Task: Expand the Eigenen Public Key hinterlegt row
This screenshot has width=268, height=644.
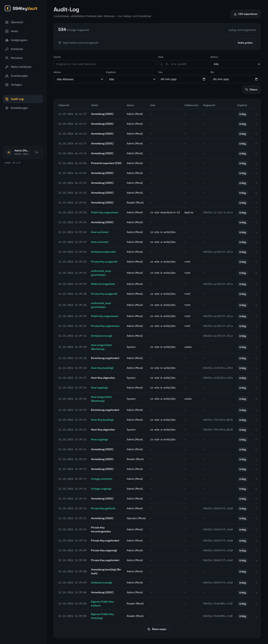Action: coord(256,616)
